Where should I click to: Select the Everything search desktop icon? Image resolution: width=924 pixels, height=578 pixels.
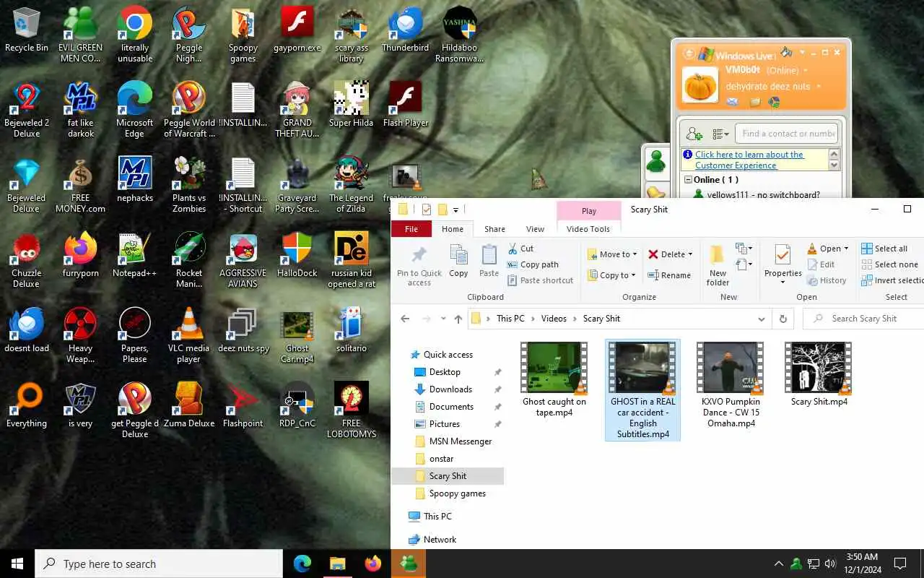[x=27, y=405]
